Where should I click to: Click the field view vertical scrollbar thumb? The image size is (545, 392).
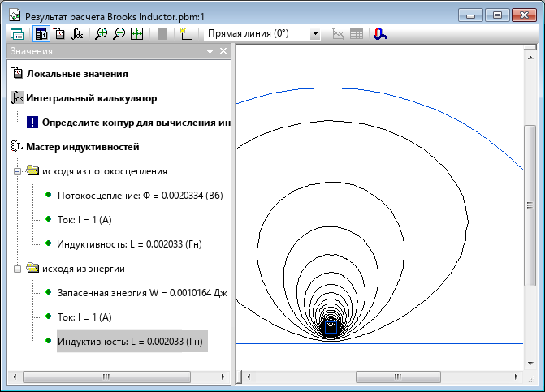(x=530, y=205)
